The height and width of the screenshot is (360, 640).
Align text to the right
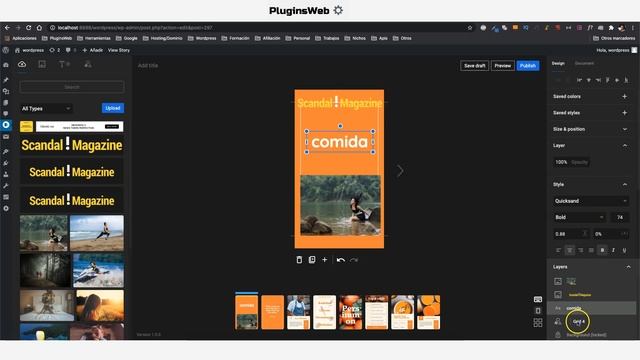coord(580,250)
